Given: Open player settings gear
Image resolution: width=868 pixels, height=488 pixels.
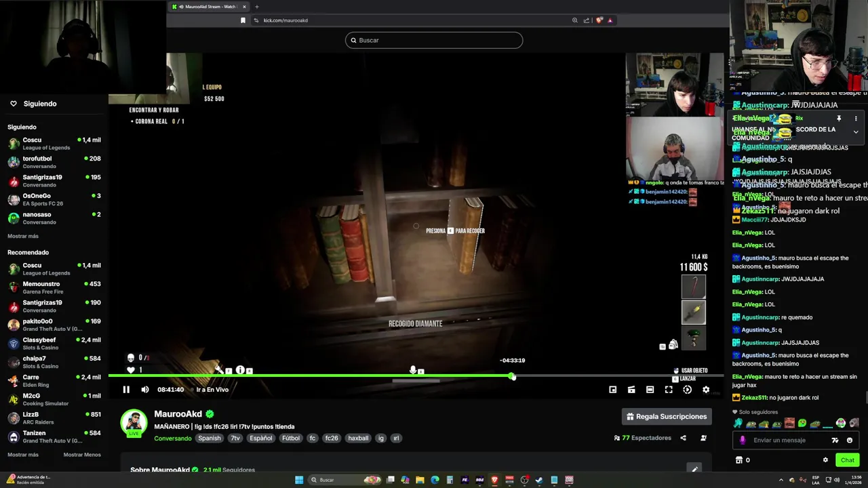Looking at the screenshot, I should (x=706, y=390).
